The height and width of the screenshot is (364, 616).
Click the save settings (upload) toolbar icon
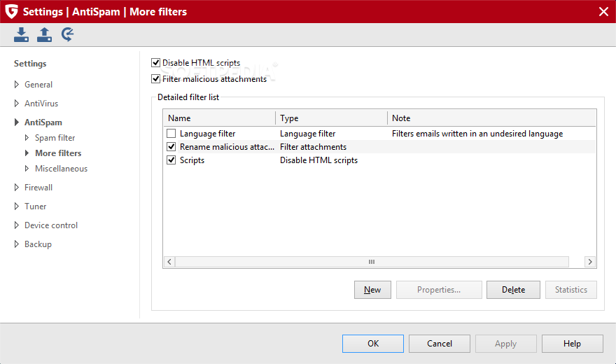coord(44,34)
